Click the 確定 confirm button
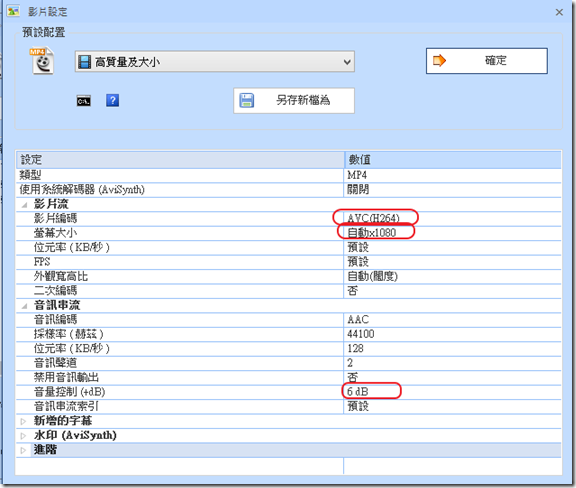Image resolution: width=576 pixels, height=488 pixels. (487, 61)
